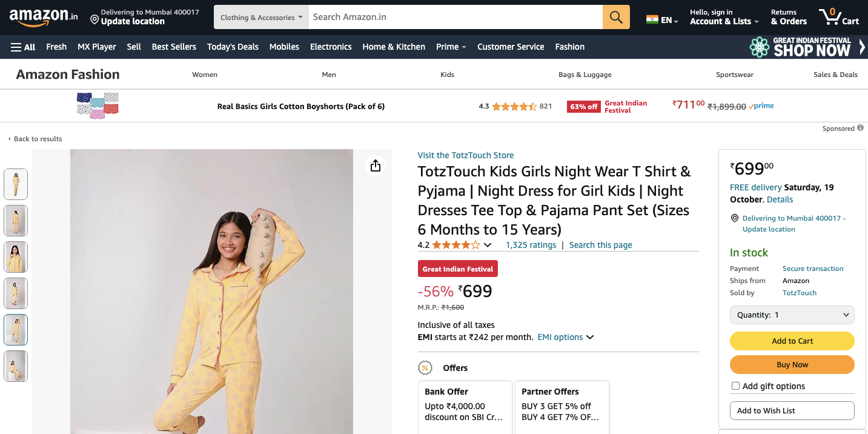Expand EMI options
The height and width of the screenshot is (434, 868).
(565, 337)
